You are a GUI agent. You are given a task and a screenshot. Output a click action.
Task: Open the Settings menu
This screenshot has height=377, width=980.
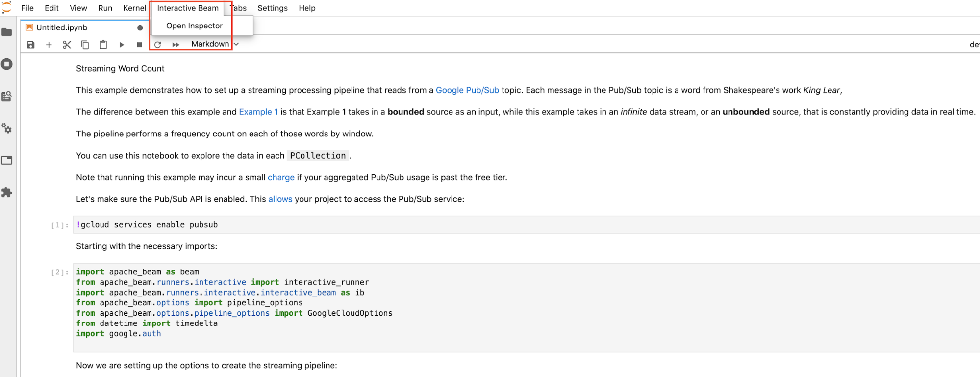273,8
